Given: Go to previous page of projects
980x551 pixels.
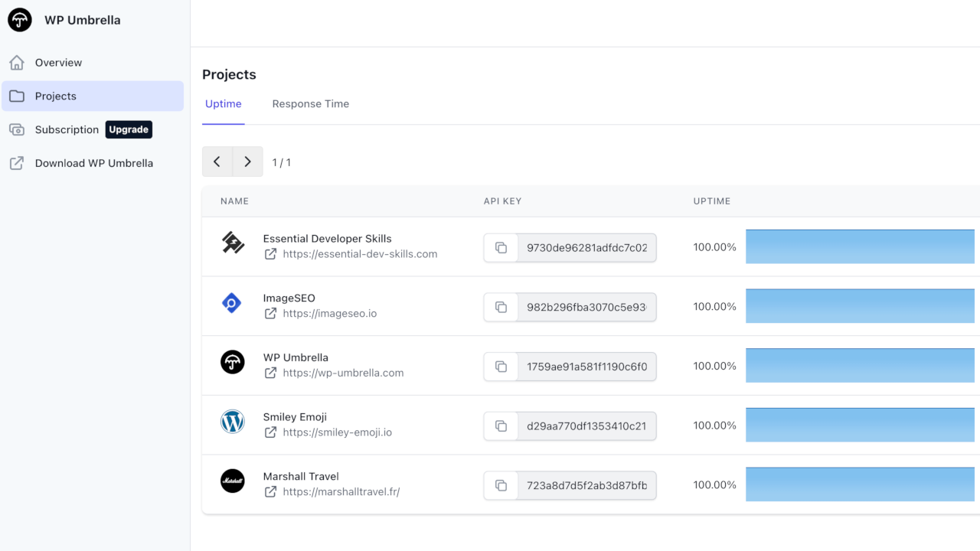Looking at the screenshot, I should point(217,161).
